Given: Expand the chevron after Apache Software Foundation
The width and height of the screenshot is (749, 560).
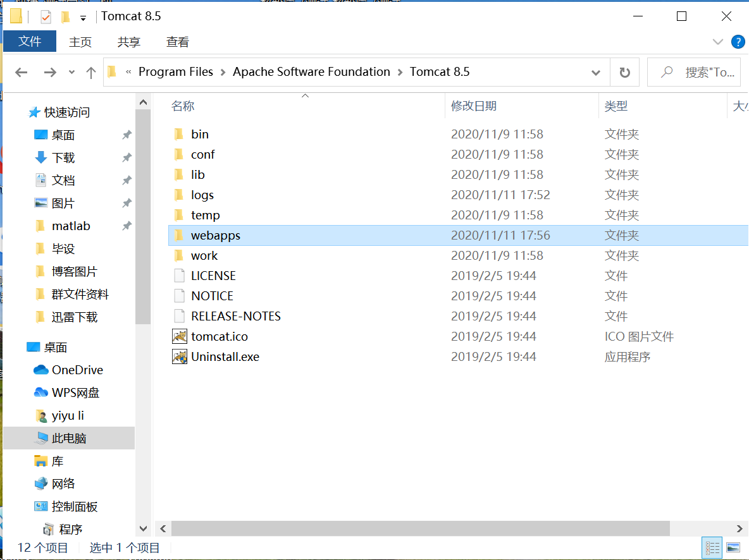Looking at the screenshot, I should pos(400,72).
